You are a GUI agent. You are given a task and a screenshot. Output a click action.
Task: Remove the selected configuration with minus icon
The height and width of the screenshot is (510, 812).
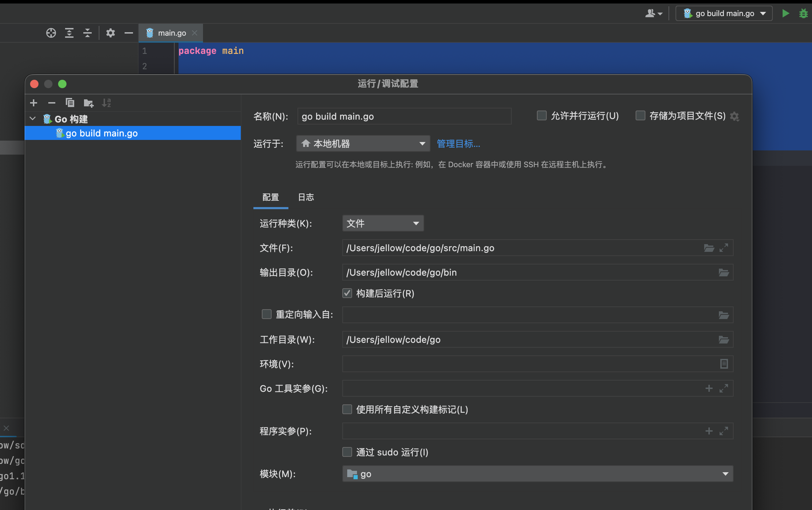point(52,103)
